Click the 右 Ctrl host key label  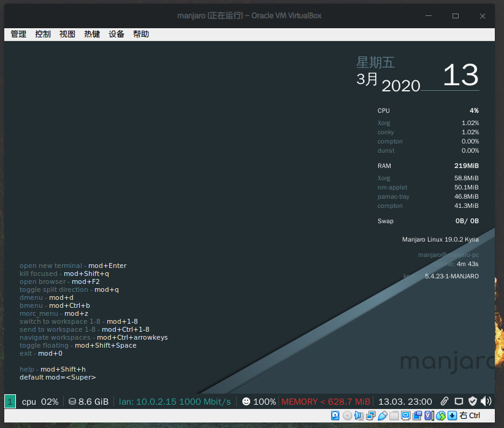click(x=470, y=416)
